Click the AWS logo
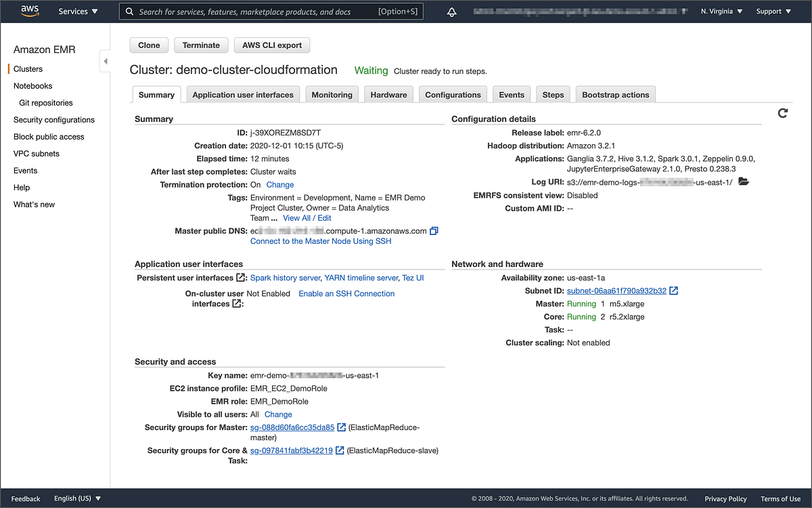The height and width of the screenshot is (508, 812). point(29,11)
